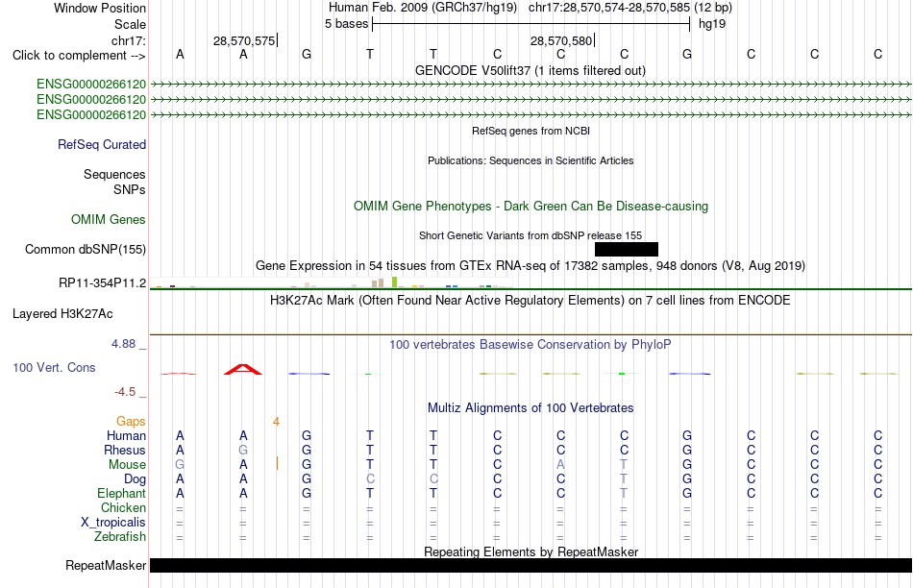Click the 'Human Feb. 2009 (GRCh37/hg19)' text
This screenshot has width=913, height=588.
tap(423, 8)
